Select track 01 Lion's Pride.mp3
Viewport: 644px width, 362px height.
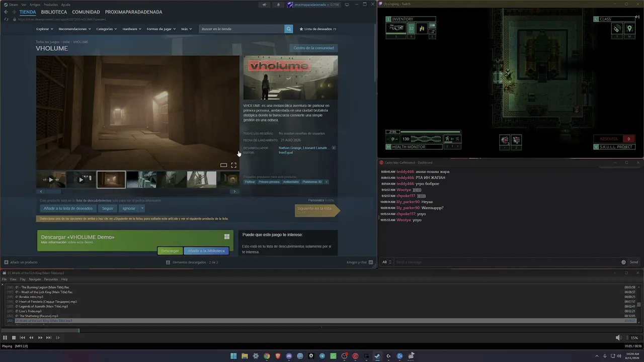(x=28, y=311)
